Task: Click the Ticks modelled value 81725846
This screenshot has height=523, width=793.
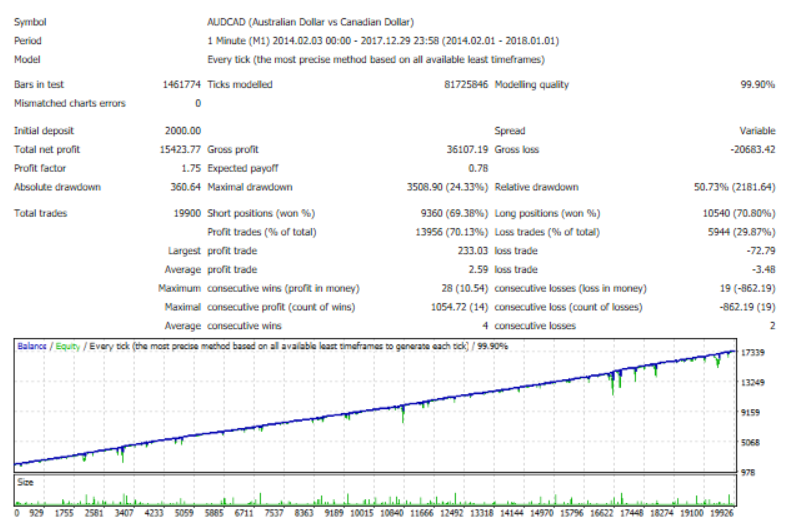Action: coord(466,84)
